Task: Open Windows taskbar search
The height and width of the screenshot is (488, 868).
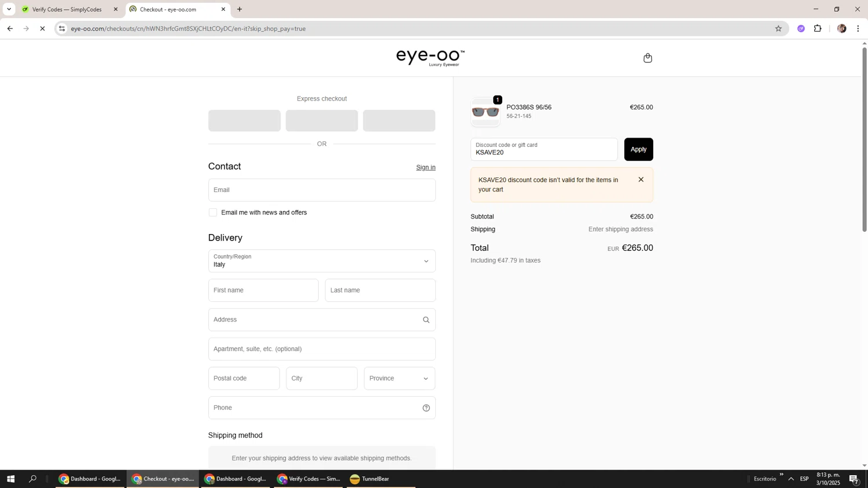Action: coord(32,479)
